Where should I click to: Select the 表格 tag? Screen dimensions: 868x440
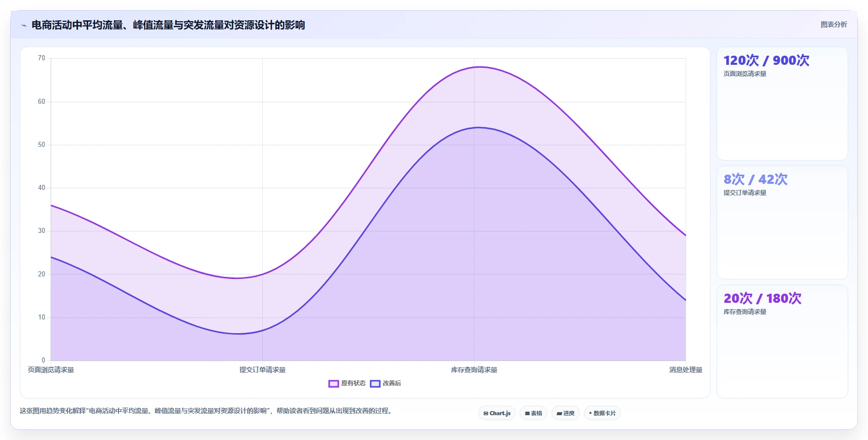[x=533, y=413]
